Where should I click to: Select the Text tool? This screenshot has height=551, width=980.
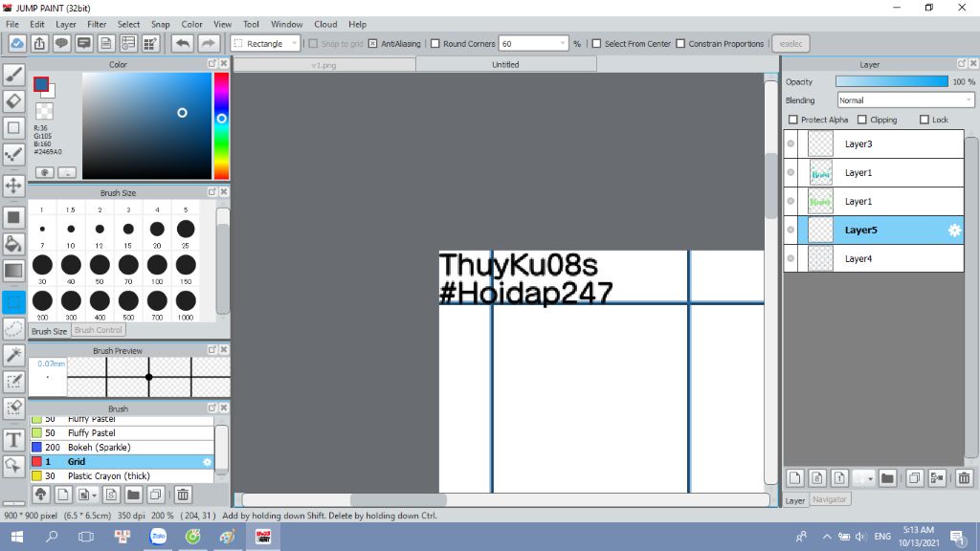click(x=13, y=440)
